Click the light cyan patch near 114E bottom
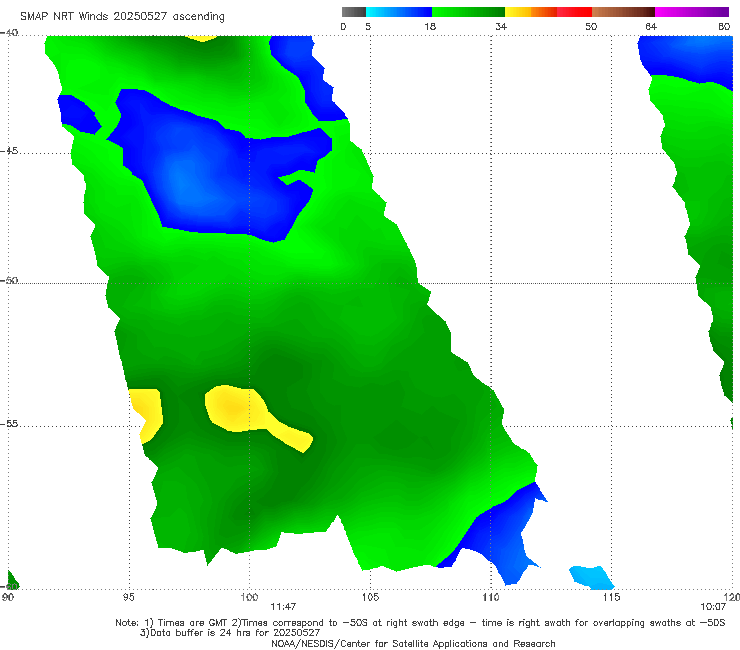The height and width of the screenshot is (650, 740). 591,577
